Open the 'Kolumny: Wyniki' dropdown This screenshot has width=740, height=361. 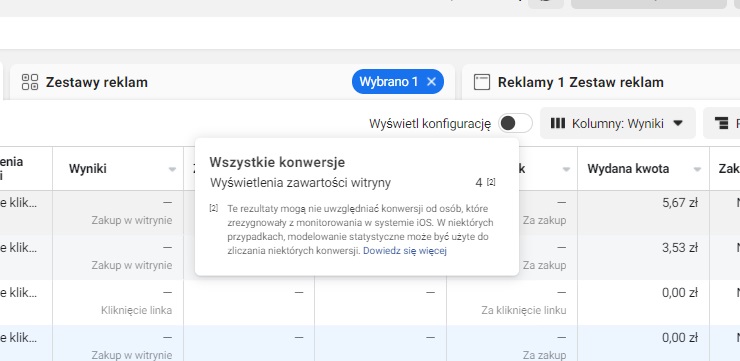[x=618, y=124]
